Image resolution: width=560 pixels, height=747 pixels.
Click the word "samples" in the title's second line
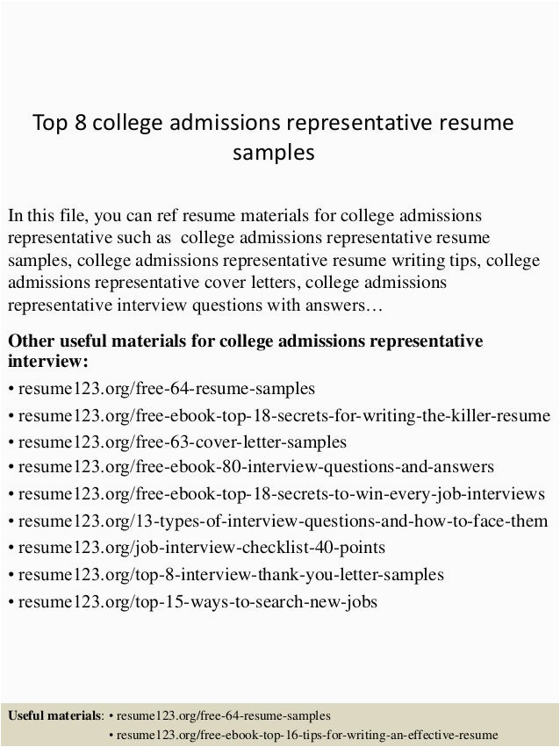click(x=273, y=154)
